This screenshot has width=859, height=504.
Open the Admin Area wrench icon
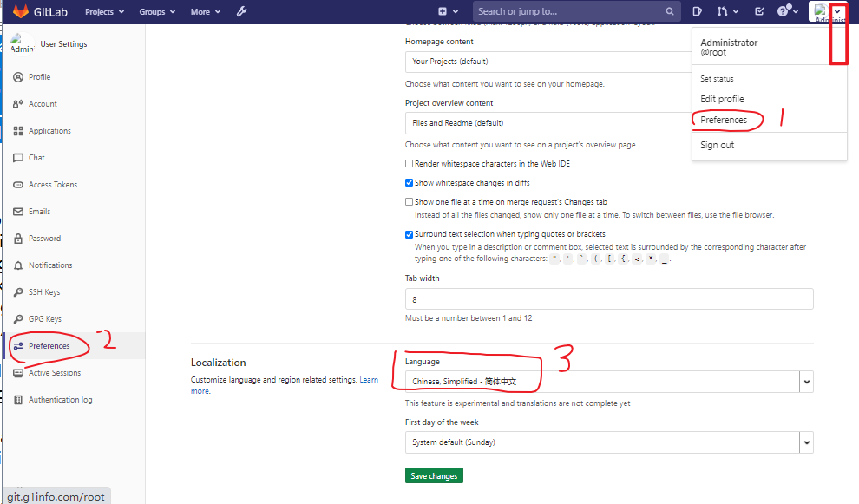(x=241, y=11)
